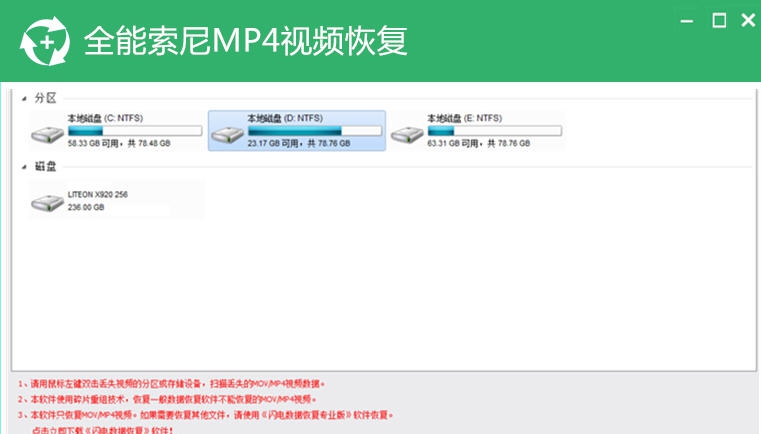Collapse the 分区 section

click(x=24, y=99)
